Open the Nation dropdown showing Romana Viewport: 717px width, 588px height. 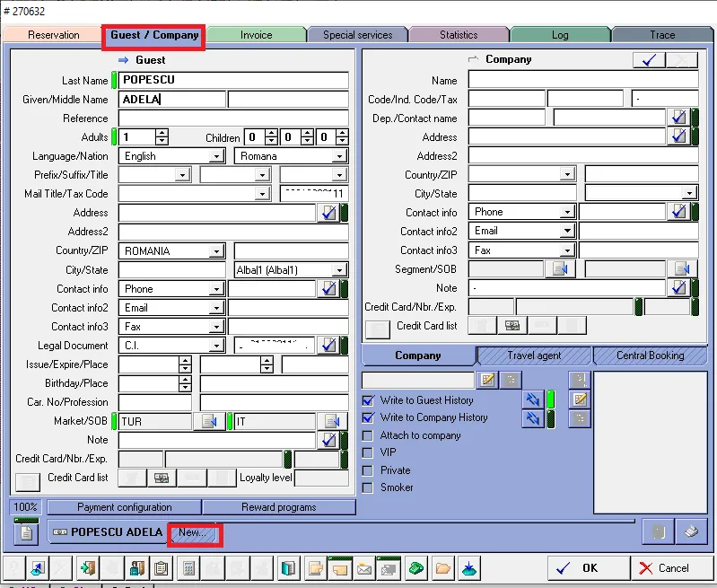click(339, 156)
